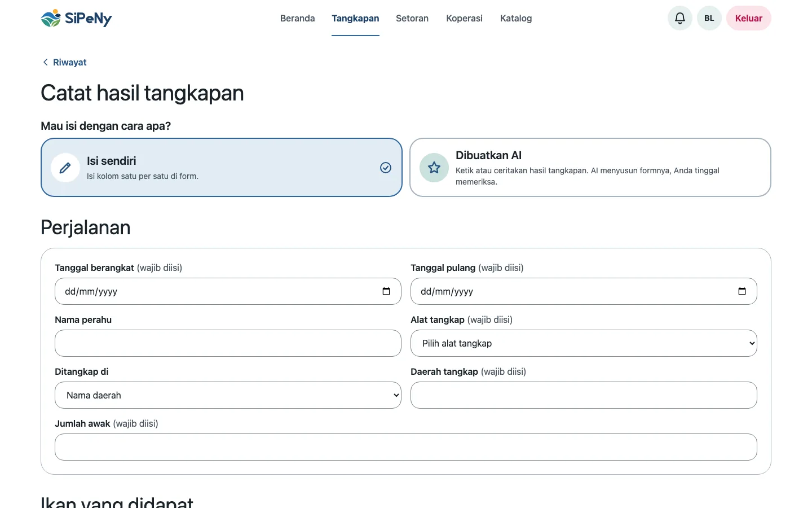
Task: Click the Jumlah awak input field
Action: coord(406,447)
